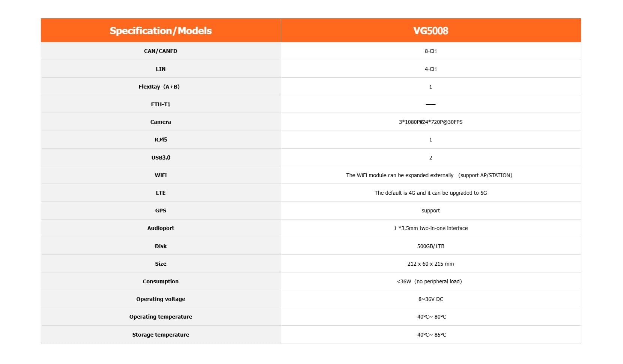Screen dimensions: 623x364
Task: Select the Audioport 3.5mm interface text
Action: click(x=430, y=228)
